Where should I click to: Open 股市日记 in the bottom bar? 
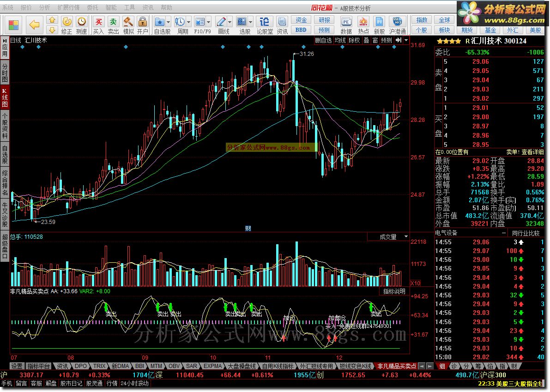pos(71,384)
